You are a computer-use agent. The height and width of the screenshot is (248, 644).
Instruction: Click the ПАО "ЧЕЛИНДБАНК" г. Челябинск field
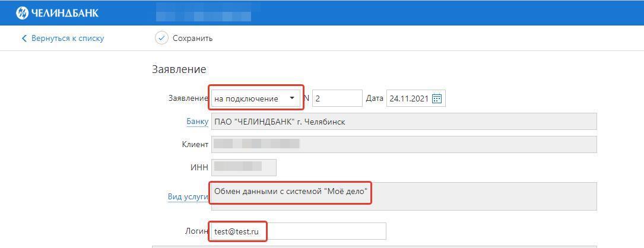pyautogui.click(x=404, y=122)
